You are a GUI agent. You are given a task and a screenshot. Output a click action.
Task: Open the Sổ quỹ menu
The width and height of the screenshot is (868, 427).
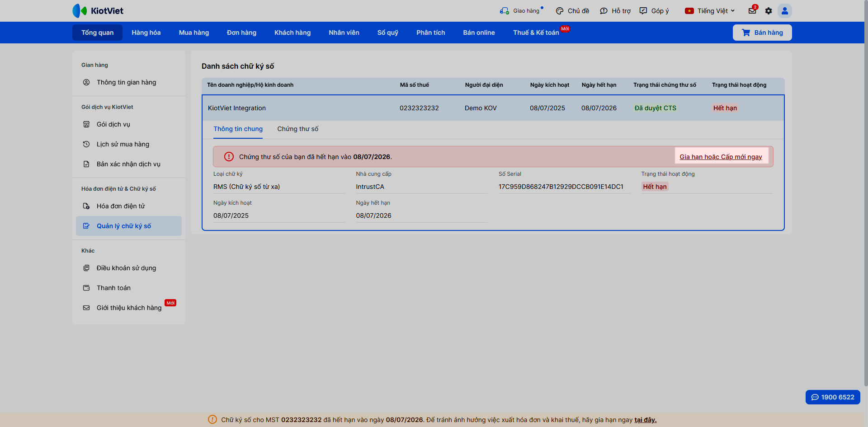pos(388,33)
